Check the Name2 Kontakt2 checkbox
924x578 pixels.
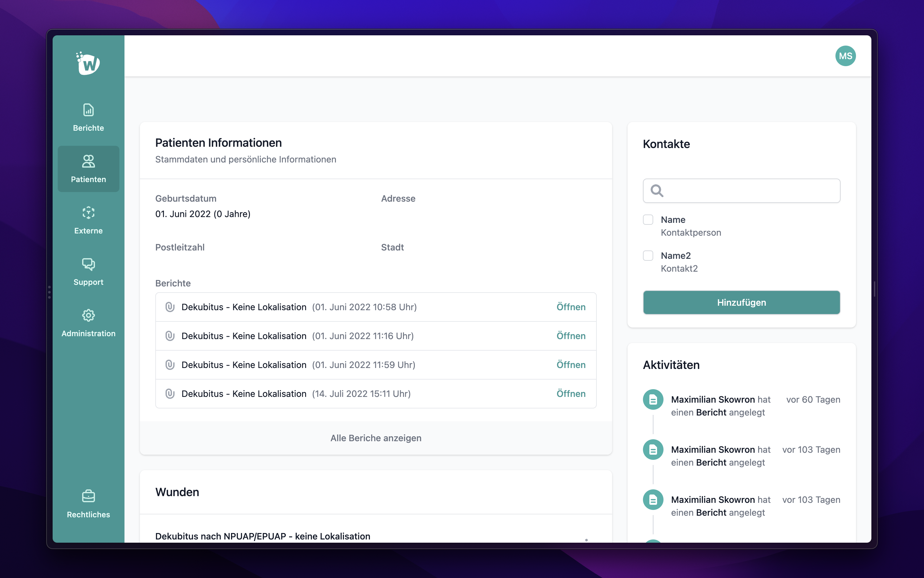pyautogui.click(x=648, y=255)
